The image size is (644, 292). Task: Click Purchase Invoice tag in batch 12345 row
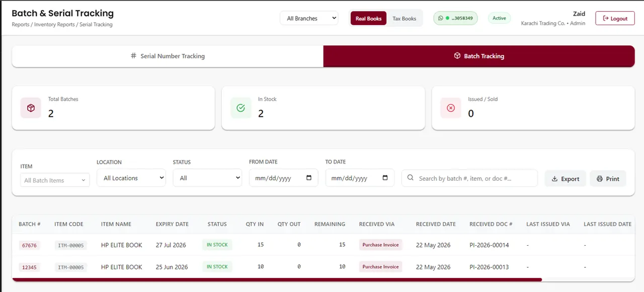tap(380, 267)
